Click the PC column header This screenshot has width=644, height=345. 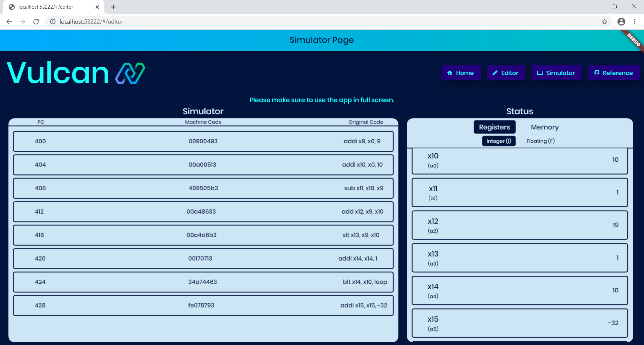pyautogui.click(x=41, y=122)
